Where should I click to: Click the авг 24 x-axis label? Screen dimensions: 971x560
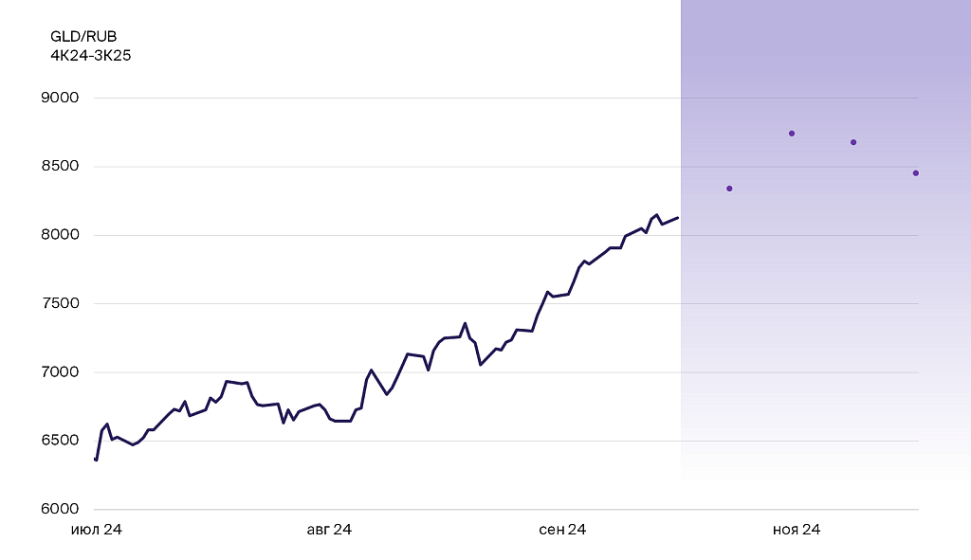(x=329, y=530)
